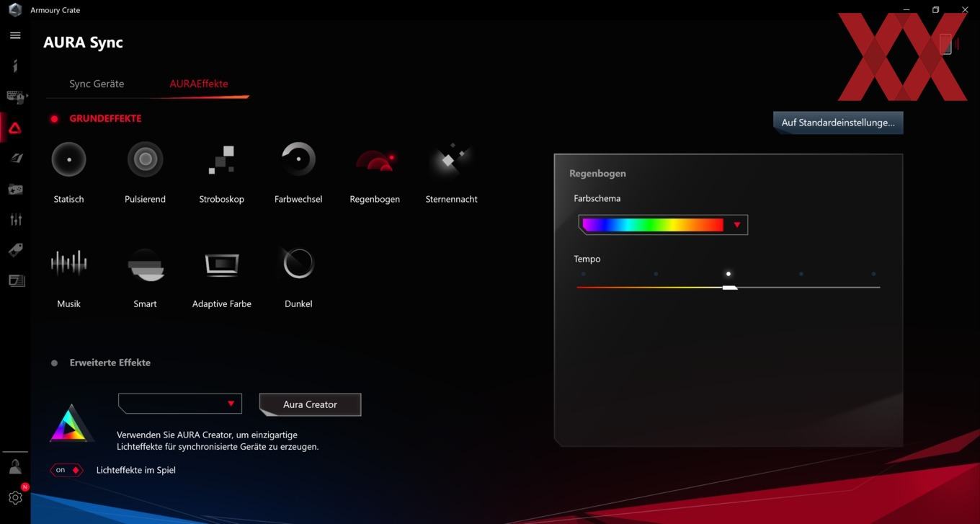Choose the Adaptive Farbe effect icon
The width and height of the screenshot is (980, 524).
point(221,265)
